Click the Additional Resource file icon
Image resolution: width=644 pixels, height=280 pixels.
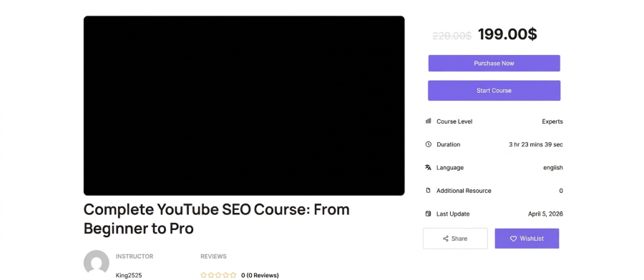429,191
